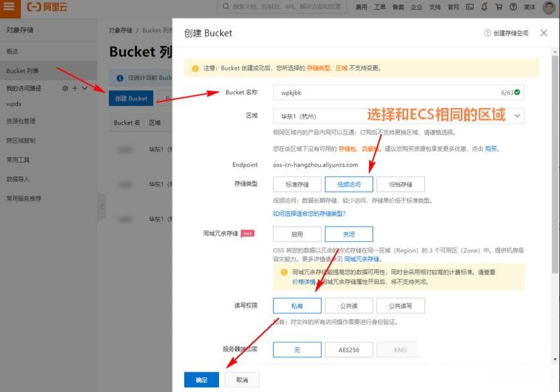Click the 确定 confirm button
The width and height of the screenshot is (560, 392).
[x=202, y=379]
